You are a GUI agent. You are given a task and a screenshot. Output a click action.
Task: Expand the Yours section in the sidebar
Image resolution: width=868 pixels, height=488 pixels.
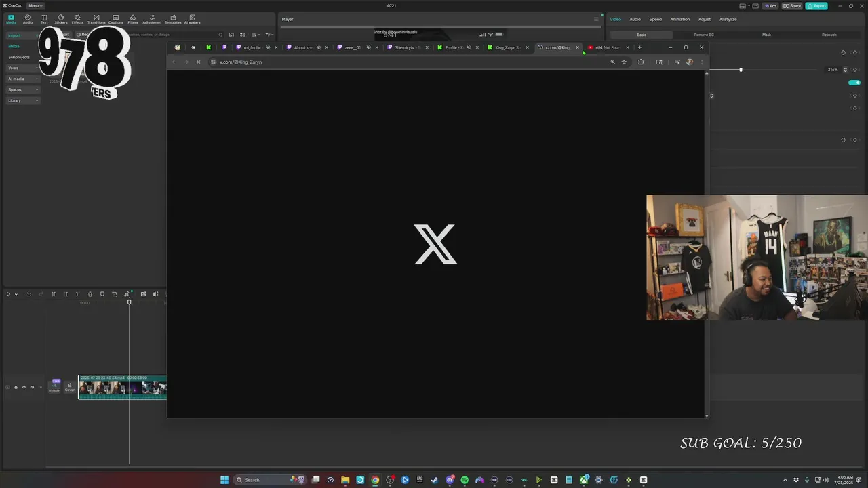22,68
